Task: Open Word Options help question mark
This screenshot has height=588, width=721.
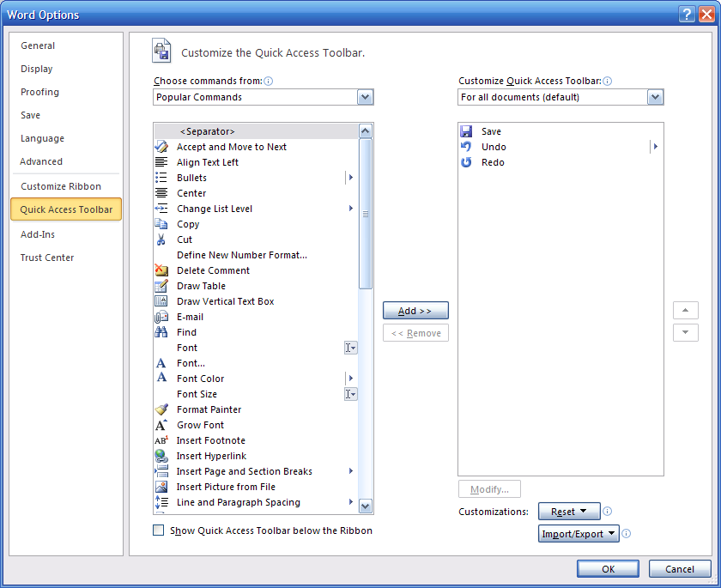Action: tap(687, 15)
